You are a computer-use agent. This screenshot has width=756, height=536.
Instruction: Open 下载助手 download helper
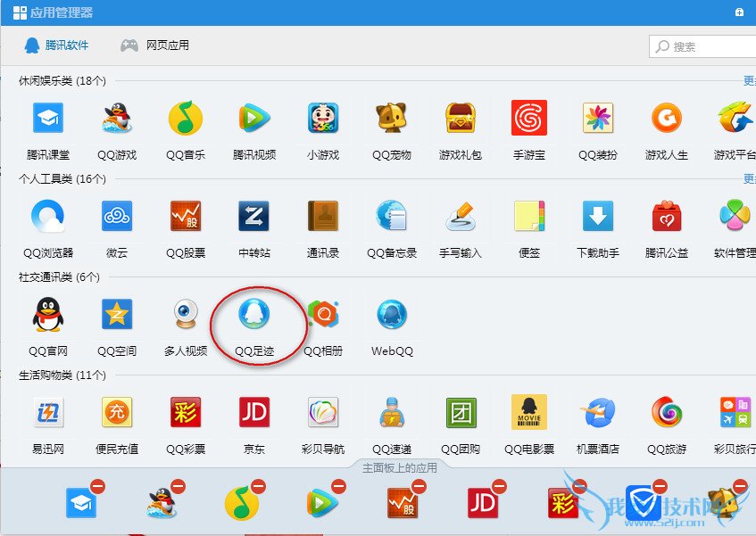tap(598, 216)
